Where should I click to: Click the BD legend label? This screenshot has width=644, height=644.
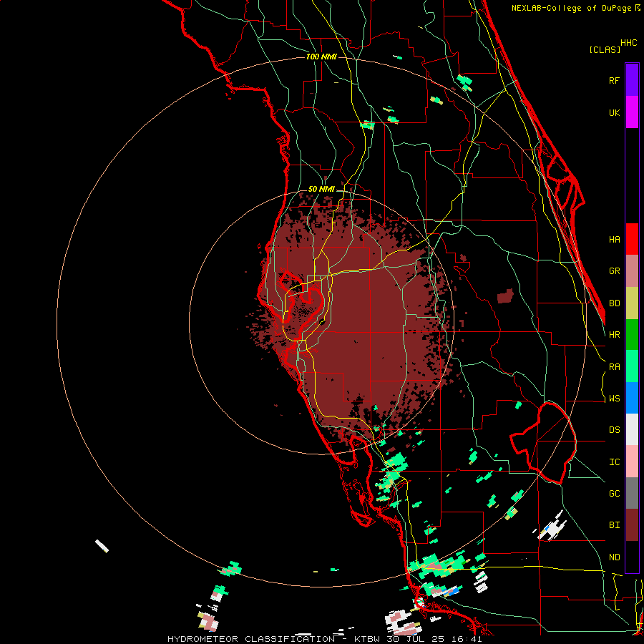coord(614,303)
